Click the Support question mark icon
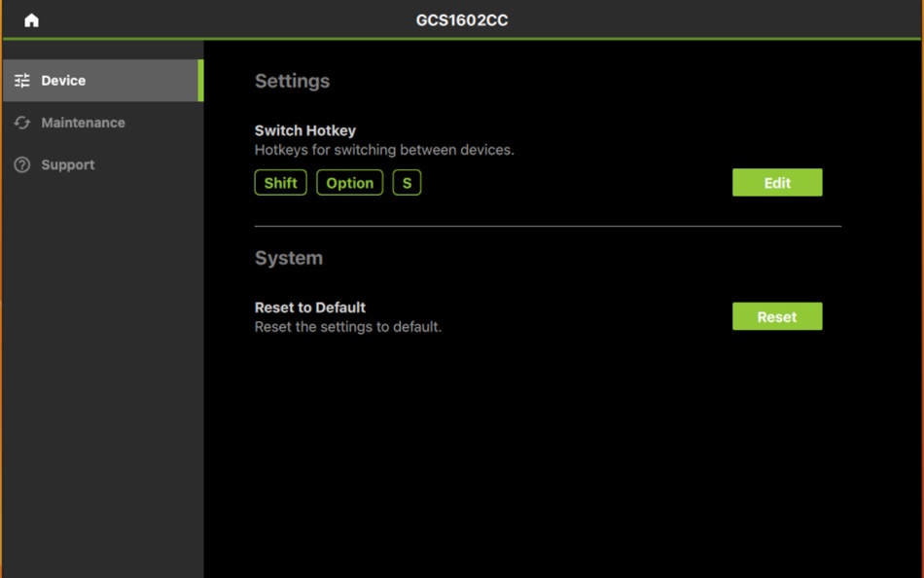The width and height of the screenshot is (924, 578). 21,164
